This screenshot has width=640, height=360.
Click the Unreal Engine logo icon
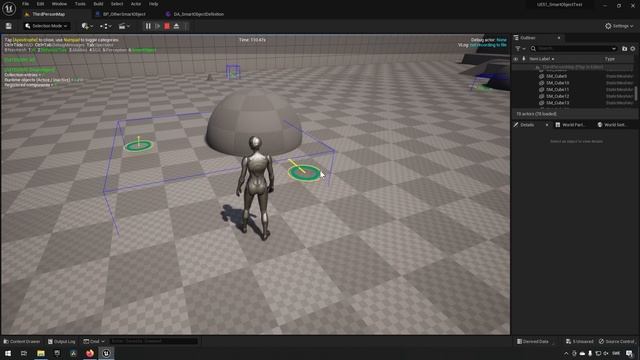pos(9,9)
